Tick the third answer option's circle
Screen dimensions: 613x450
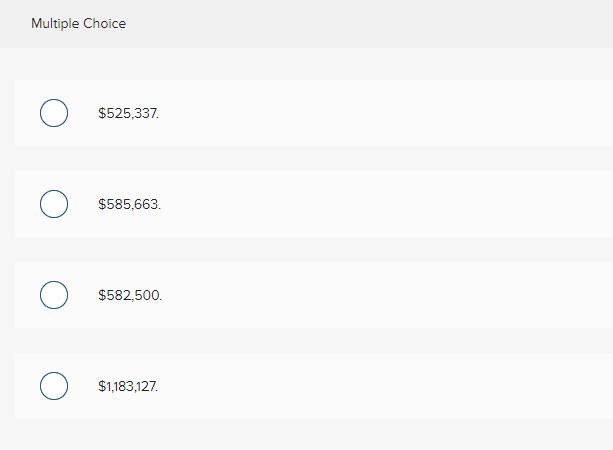pos(54,295)
